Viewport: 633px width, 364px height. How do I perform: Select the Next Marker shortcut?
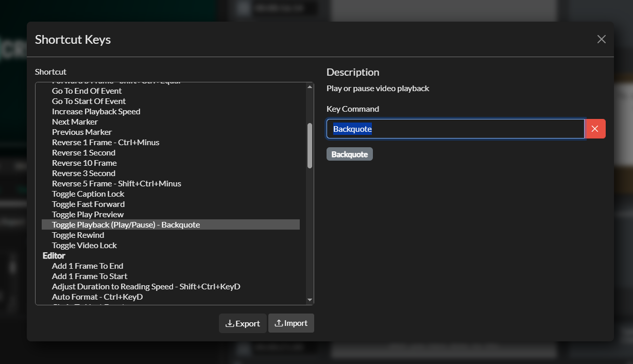point(170,122)
